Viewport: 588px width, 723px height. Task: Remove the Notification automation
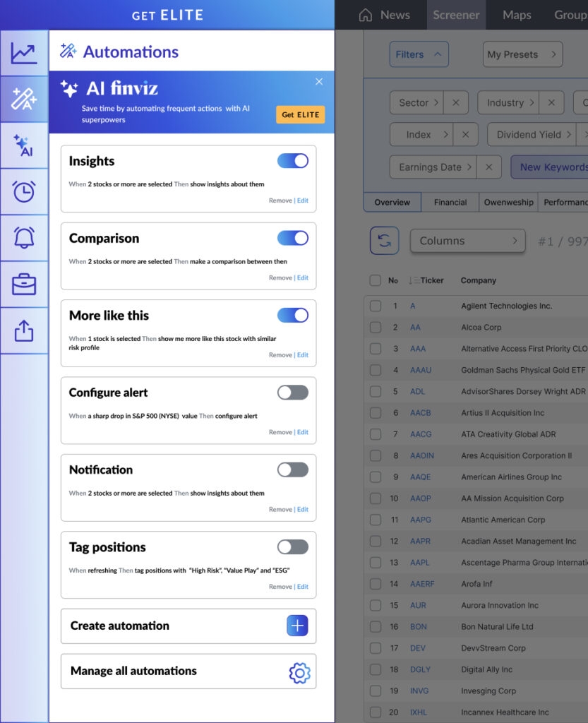coord(281,510)
